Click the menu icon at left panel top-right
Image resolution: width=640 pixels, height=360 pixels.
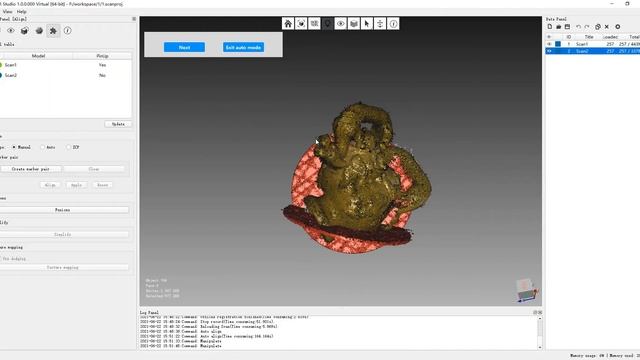[x=134, y=19]
